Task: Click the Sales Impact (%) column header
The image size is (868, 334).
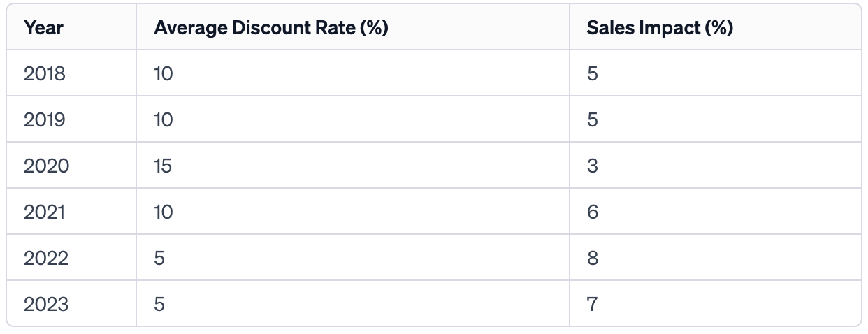Action: coord(660,28)
